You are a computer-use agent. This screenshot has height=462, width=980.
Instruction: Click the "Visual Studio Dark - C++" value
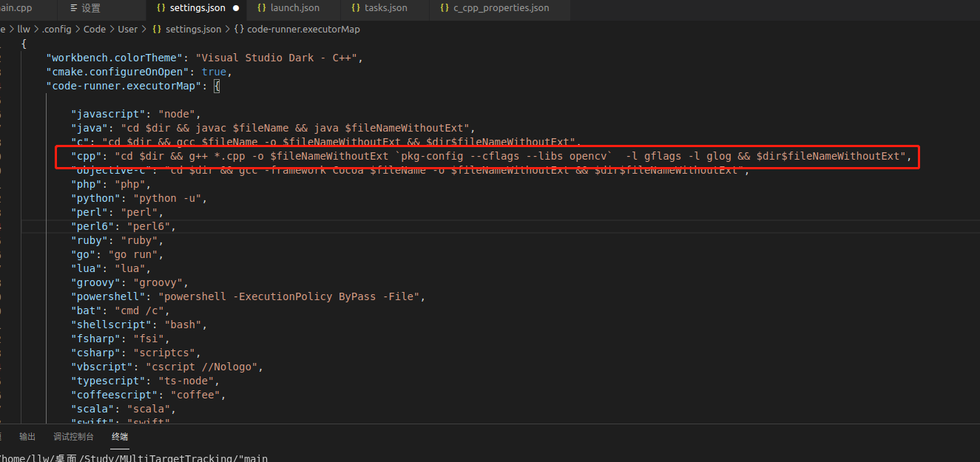pos(275,58)
